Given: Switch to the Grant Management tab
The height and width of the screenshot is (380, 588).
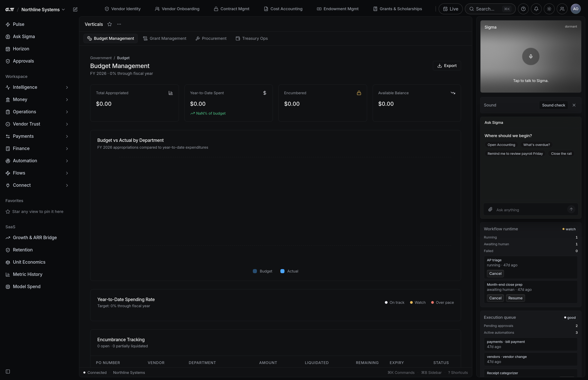Looking at the screenshot, I should pyautogui.click(x=165, y=38).
